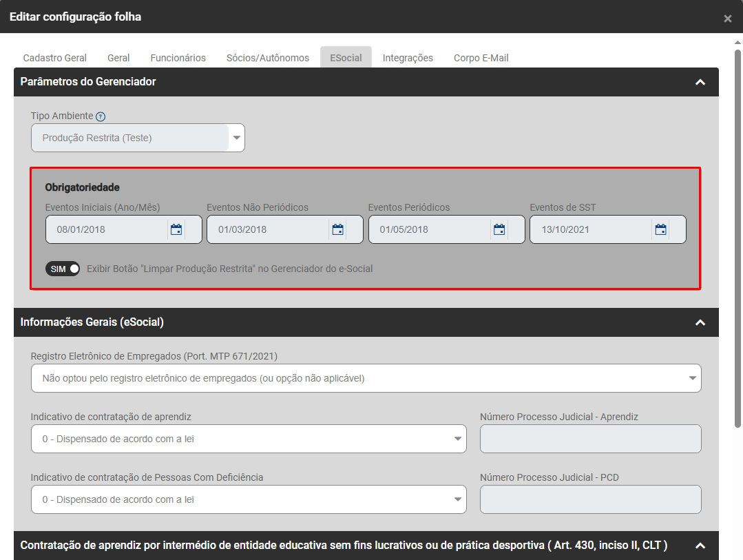The height and width of the screenshot is (560, 743).
Task: Open calendar picker for Eventos Periódicos
Action: click(x=499, y=229)
